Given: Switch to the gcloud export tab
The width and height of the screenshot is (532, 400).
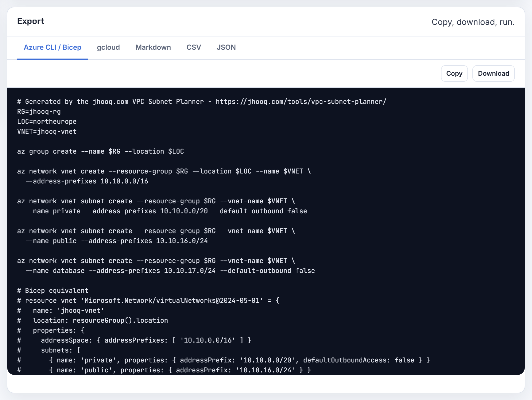Looking at the screenshot, I should (108, 48).
